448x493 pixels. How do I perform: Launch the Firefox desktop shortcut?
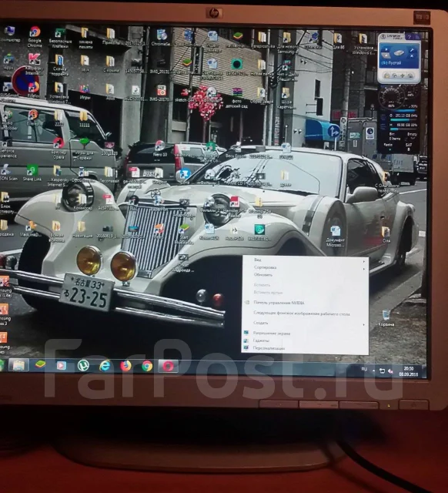pos(34,90)
